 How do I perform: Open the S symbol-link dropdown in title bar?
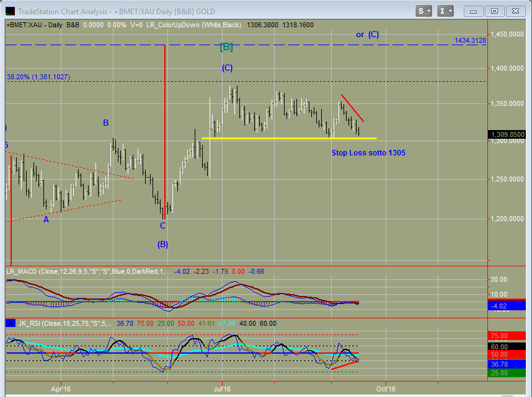(x=423, y=11)
